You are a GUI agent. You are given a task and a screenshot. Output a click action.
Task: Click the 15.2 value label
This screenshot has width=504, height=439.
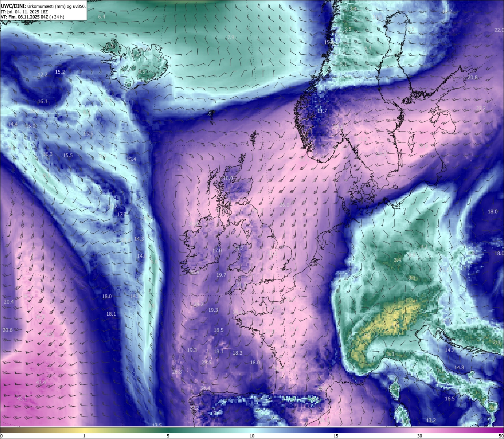point(60,72)
